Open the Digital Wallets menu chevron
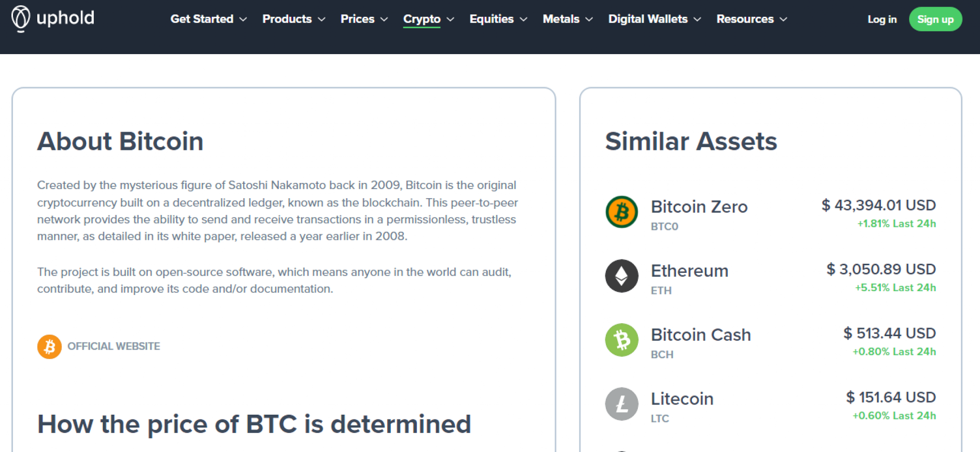This screenshot has height=452, width=980. click(x=697, y=19)
